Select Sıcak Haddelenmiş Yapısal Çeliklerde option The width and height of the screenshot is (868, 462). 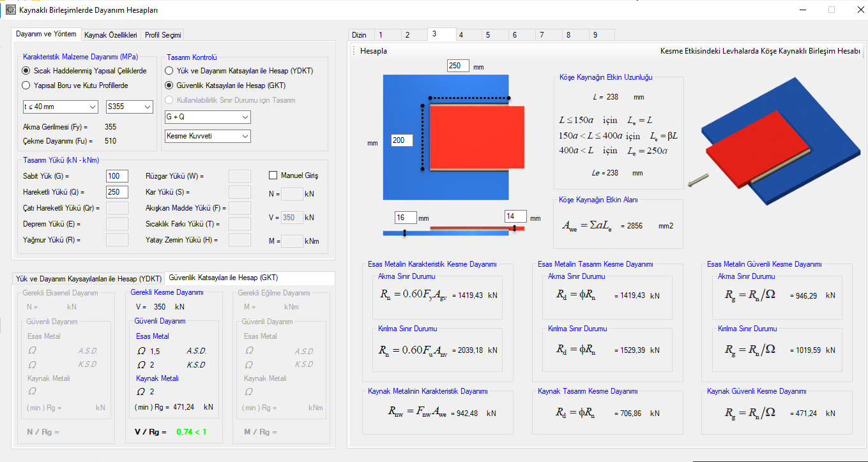pyautogui.click(x=84, y=71)
